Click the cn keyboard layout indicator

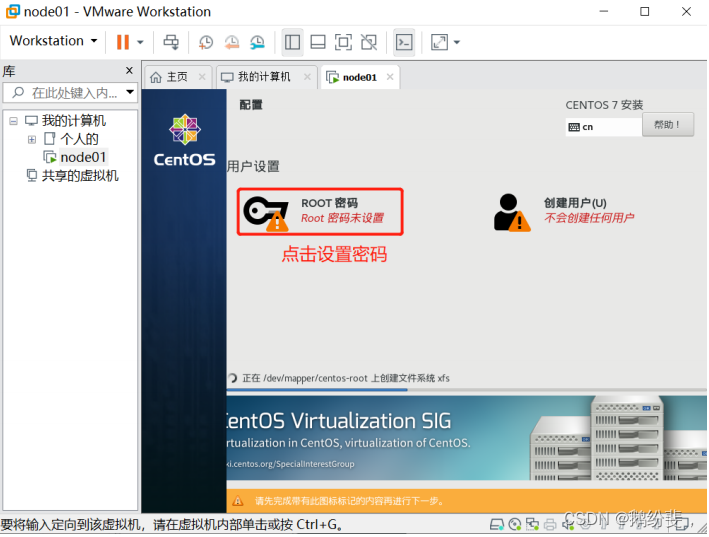click(x=603, y=127)
